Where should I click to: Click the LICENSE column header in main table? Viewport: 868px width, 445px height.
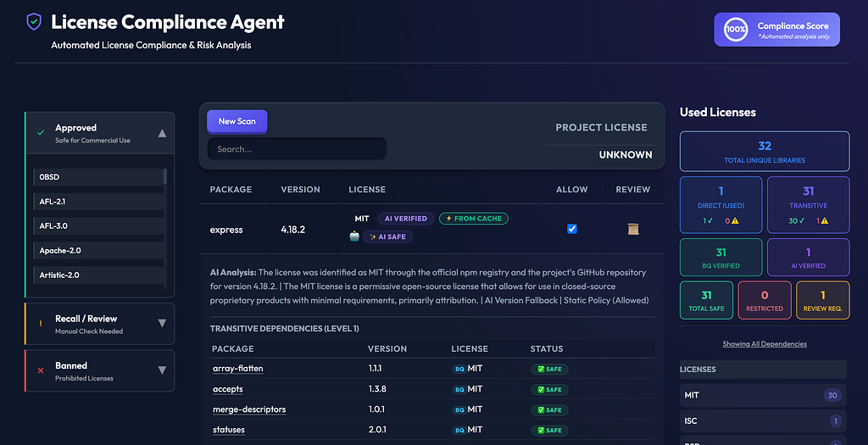[367, 189]
